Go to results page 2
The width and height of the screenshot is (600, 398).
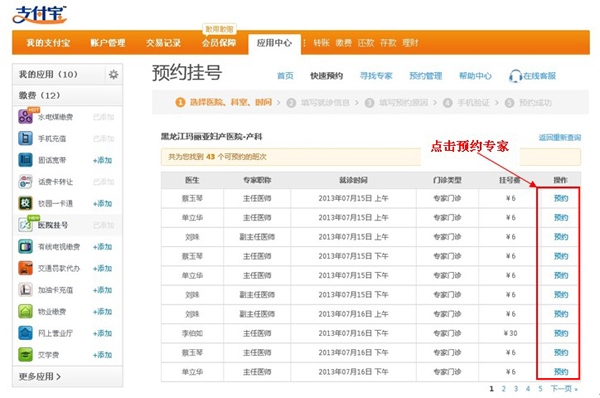click(504, 389)
